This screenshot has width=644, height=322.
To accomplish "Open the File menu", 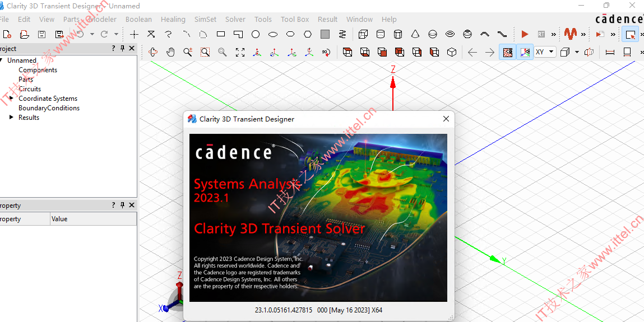I will 4,19.
